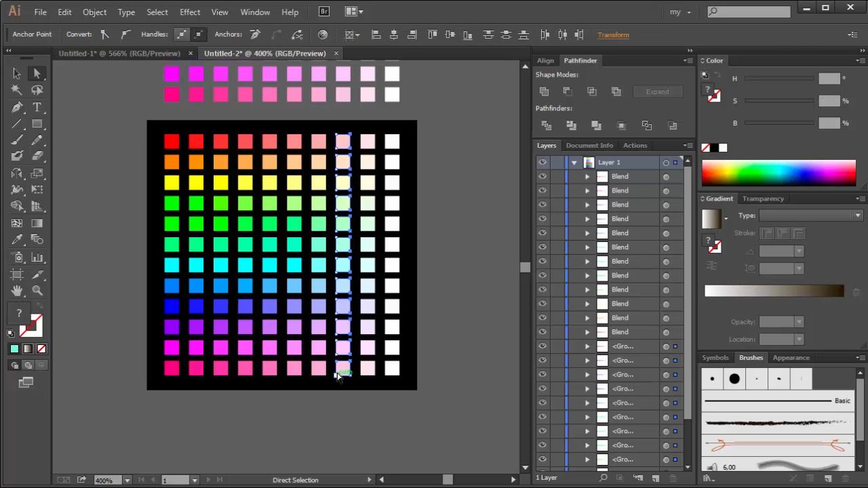The height and width of the screenshot is (488, 868).
Task: Open the zoom level dropdown at 400%
Action: click(x=127, y=480)
